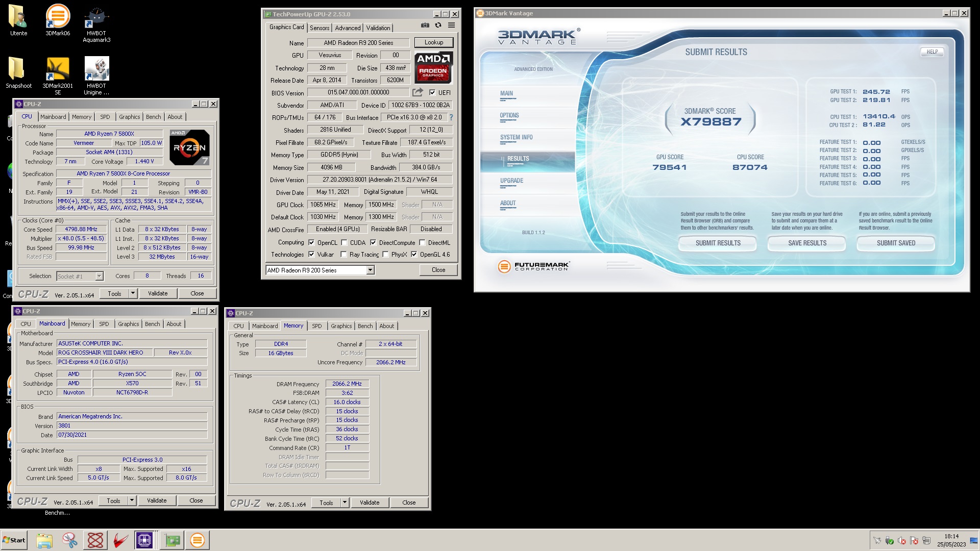Click the SAVE RESULTS button
980x551 pixels.
(x=807, y=243)
